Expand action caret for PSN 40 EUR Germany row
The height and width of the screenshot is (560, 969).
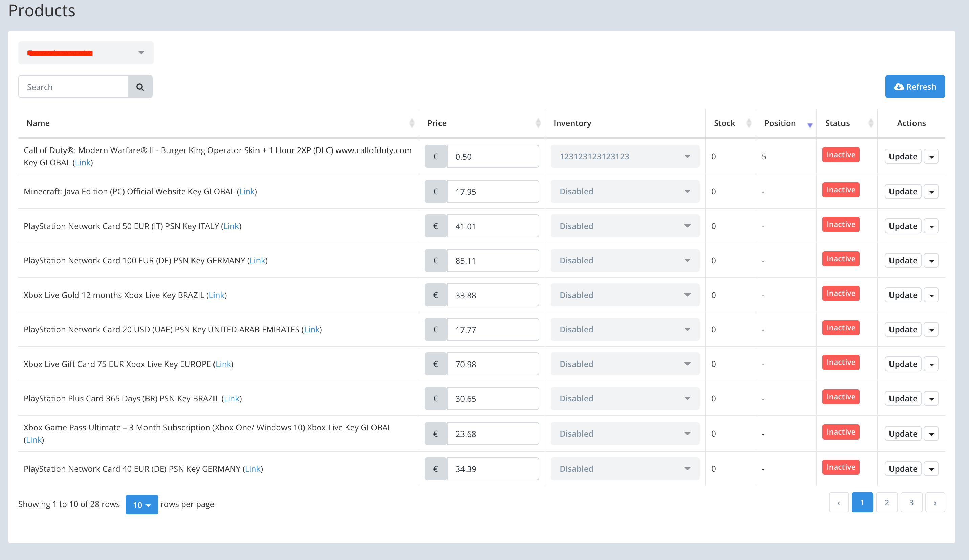pyautogui.click(x=931, y=469)
